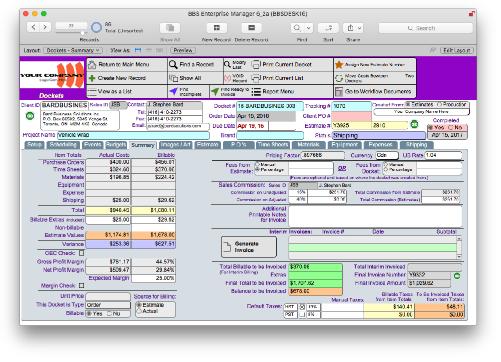Click the Delete Record toolbar icon
The image size is (501, 362).
251,28
